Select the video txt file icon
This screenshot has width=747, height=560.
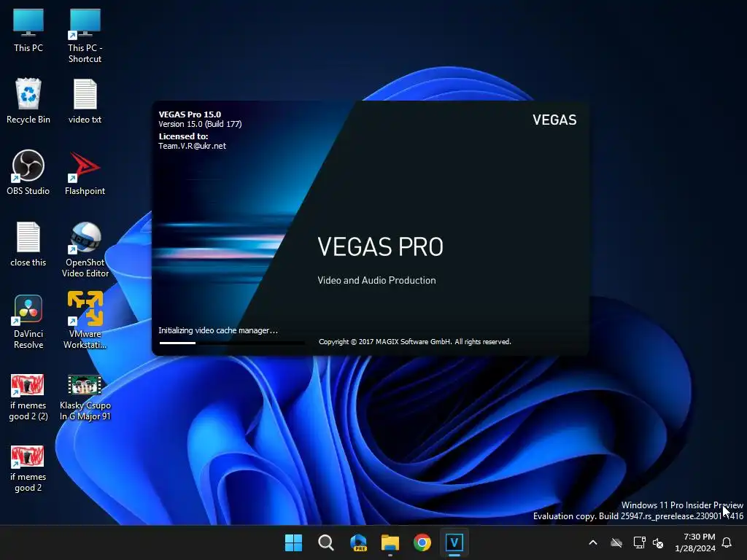click(x=85, y=101)
